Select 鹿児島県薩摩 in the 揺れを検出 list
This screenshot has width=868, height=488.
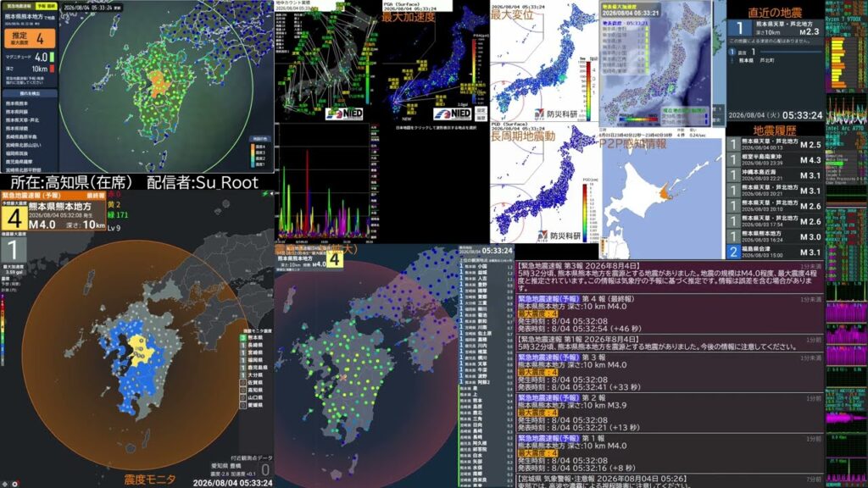click(19, 162)
